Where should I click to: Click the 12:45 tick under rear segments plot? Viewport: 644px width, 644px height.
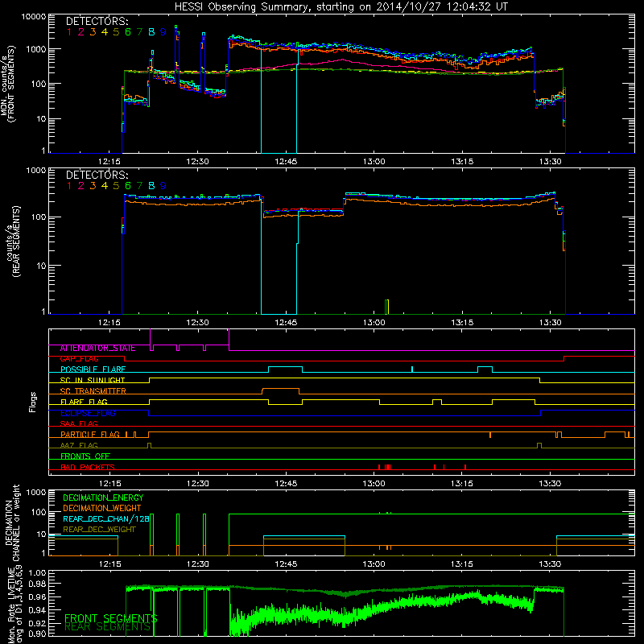pos(286,323)
